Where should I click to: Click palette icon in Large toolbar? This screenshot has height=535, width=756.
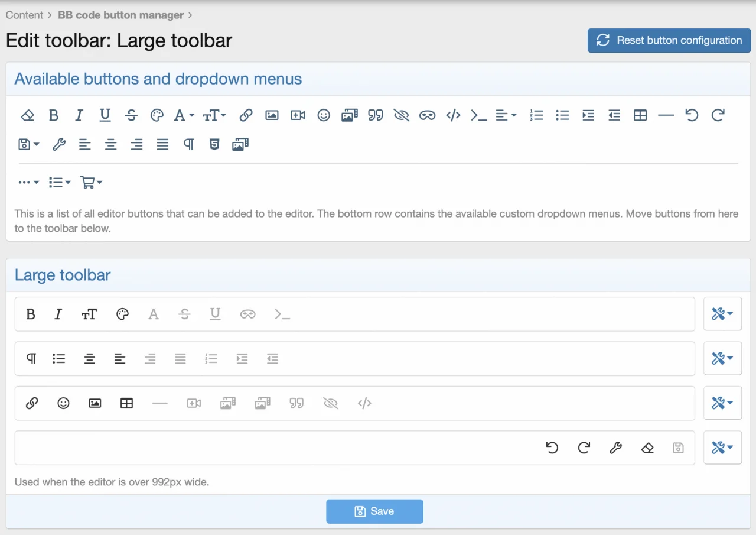[x=122, y=314]
